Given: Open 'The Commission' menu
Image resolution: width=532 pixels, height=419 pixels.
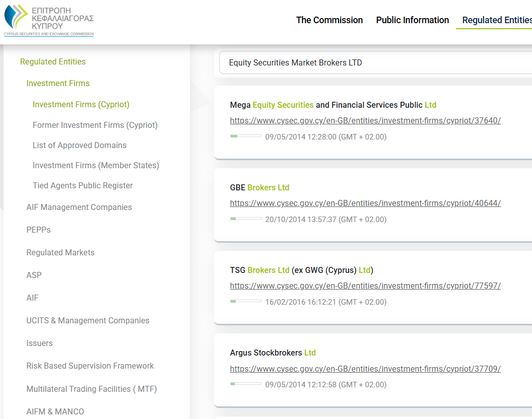Looking at the screenshot, I should (x=329, y=20).
